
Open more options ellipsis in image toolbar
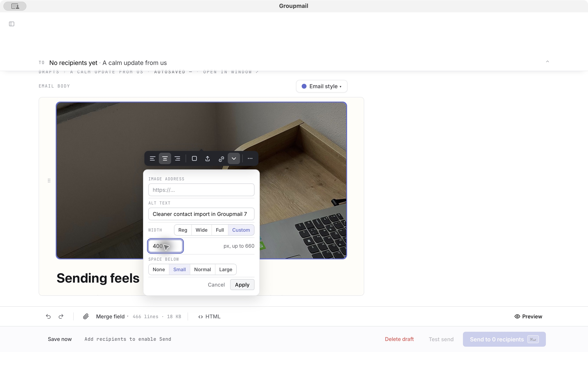tap(250, 159)
